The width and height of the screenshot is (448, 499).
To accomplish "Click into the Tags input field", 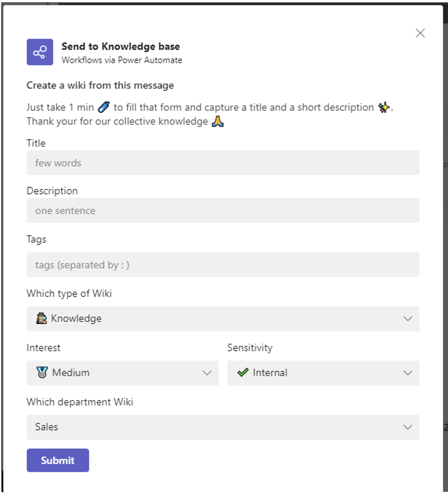I will click(223, 265).
